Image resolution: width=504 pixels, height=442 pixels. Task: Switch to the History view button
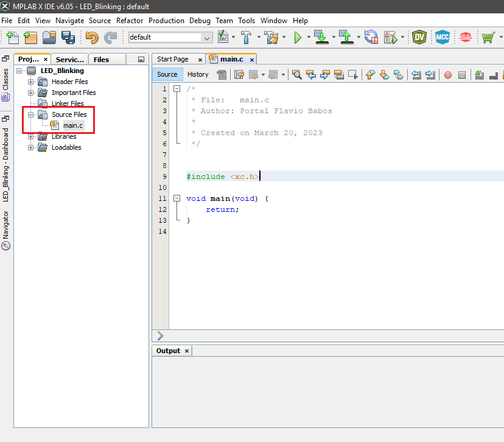[198, 74]
